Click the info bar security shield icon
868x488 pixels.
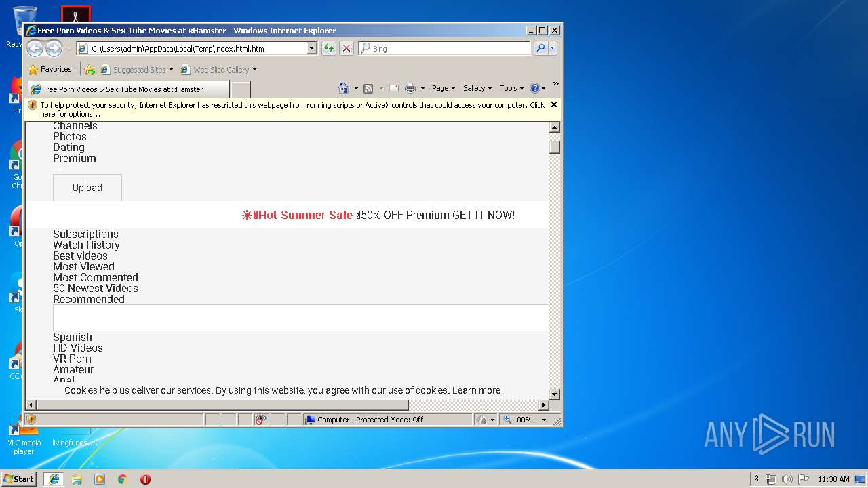pyautogui.click(x=33, y=105)
